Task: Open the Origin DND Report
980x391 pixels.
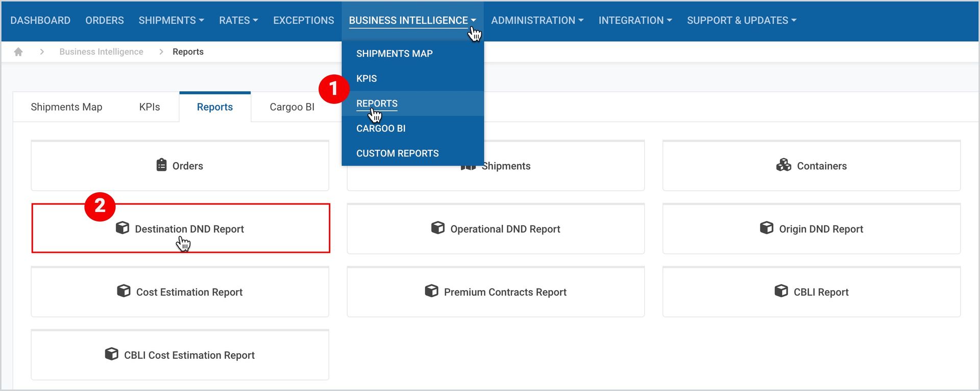Action: [812, 229]
